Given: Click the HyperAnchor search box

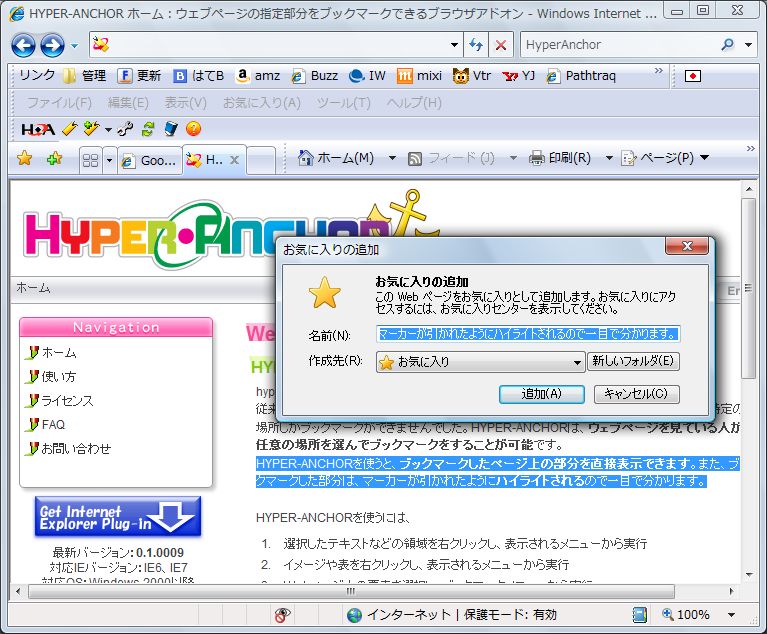Looking at the screenshot, I should pos(618,45).
